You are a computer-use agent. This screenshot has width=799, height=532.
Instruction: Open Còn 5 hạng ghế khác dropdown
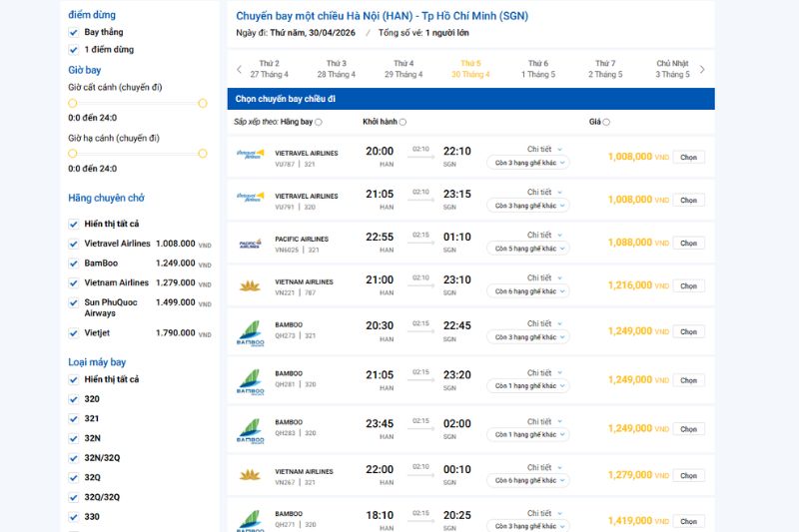pos(528,249)
